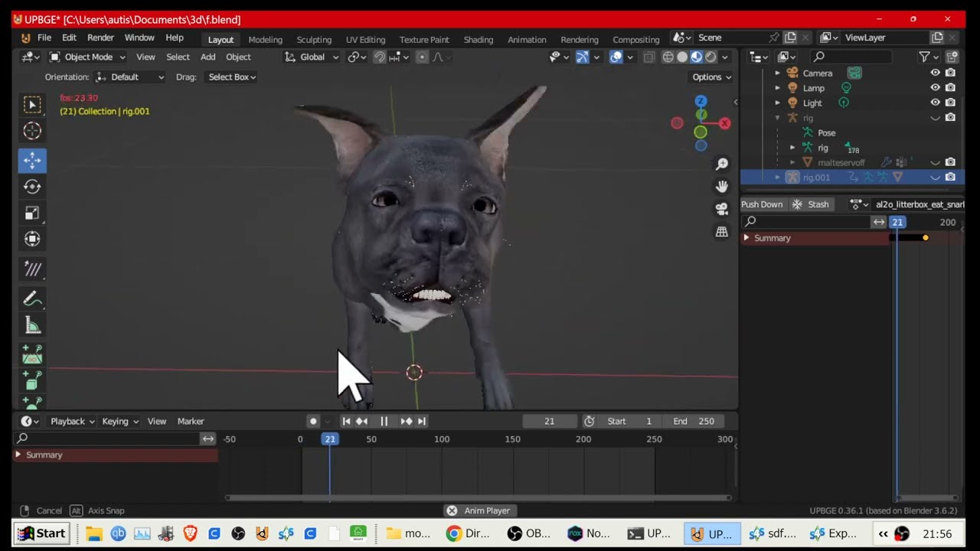This screenshot has width=980, height=551.
Task: Click the blue Z axis on navigation gizmo
Action: [x=701, y=101]
